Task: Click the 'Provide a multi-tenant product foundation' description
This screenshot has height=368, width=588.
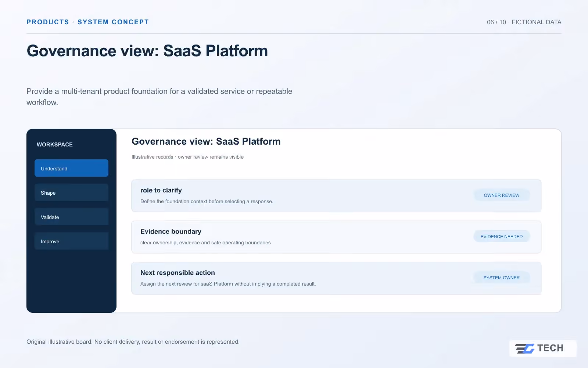Action: pyautogui.click(x=159, y=97)
